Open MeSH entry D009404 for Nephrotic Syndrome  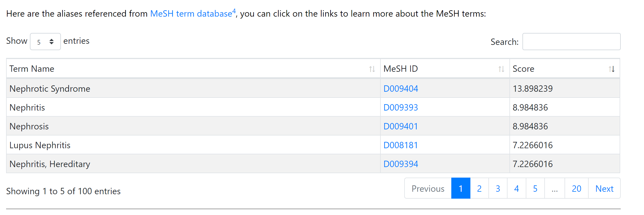click(401, 88)
